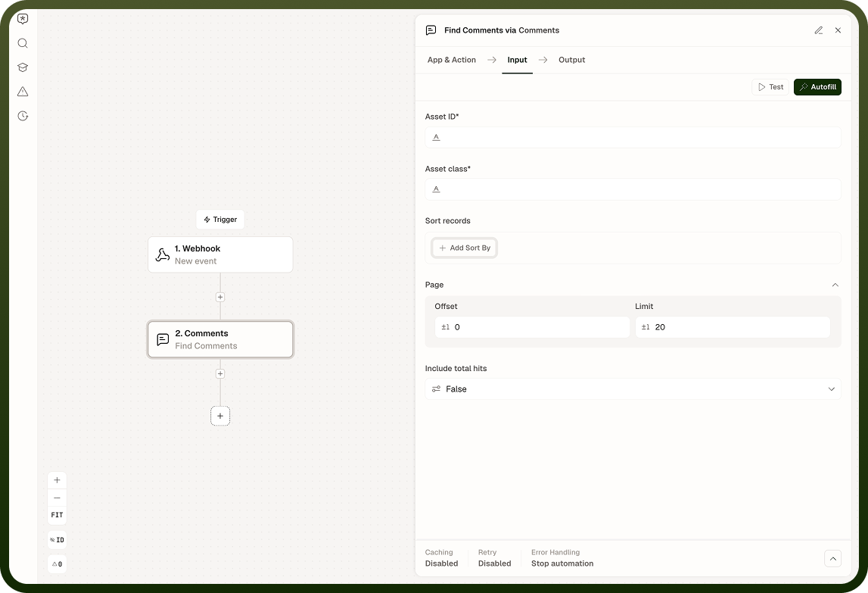Open the history clock icon
Screen dimensions: 868x593
coord(23,116)
